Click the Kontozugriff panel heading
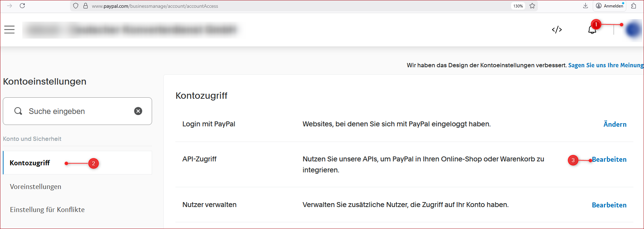Screen dimensions: 644x229 point(202,96)
